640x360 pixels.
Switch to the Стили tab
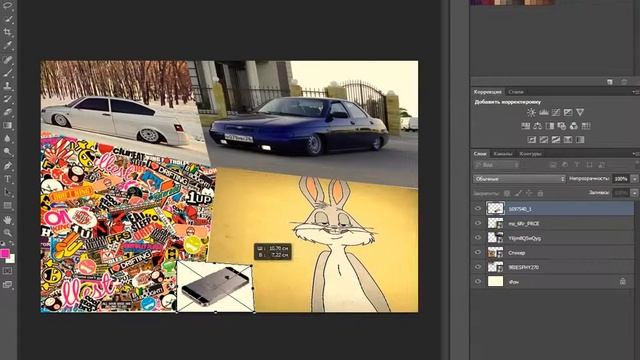(516, 92)
